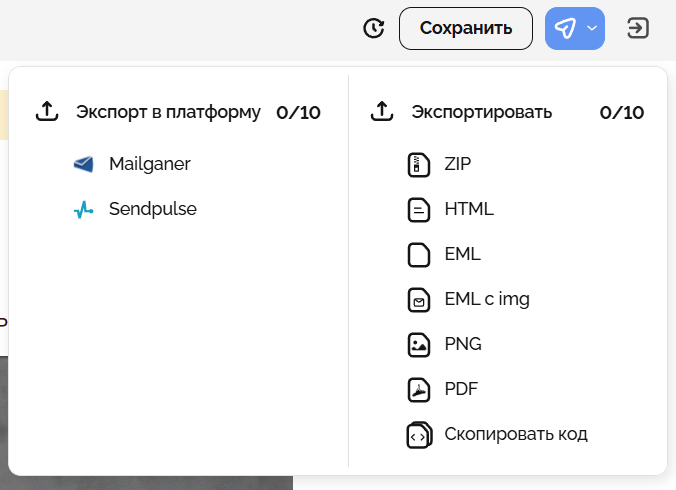Export the email as HTML

(469, 209)
